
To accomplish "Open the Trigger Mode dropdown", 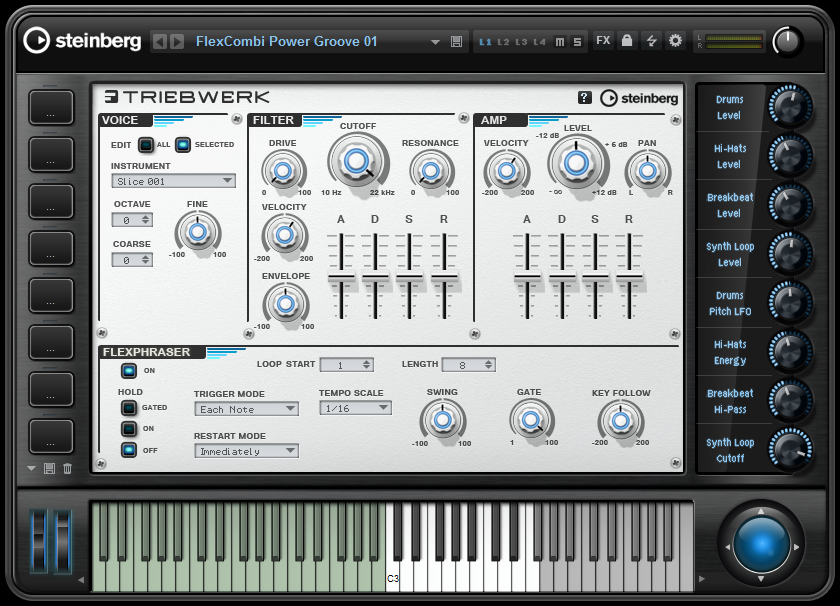I will pos(246,409).
